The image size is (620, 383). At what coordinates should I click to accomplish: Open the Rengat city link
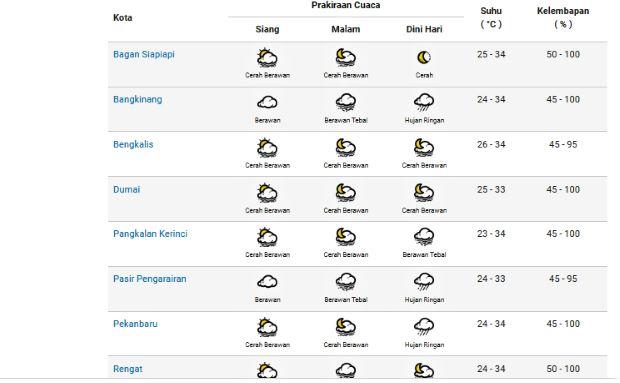tap(128, 369)
